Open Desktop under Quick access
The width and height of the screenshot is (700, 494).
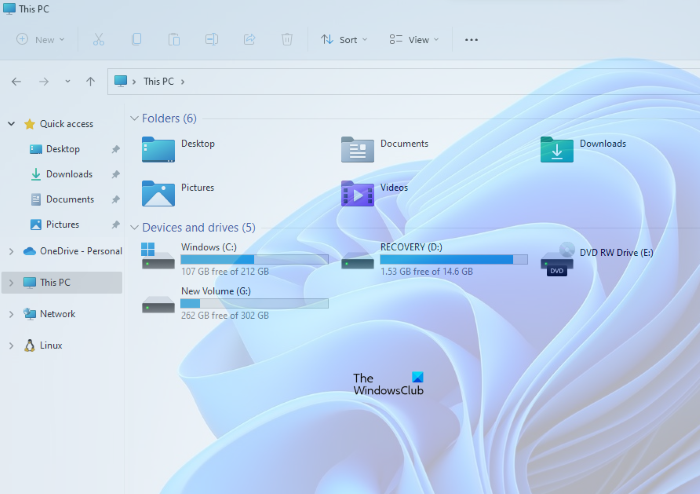[62, 149]
